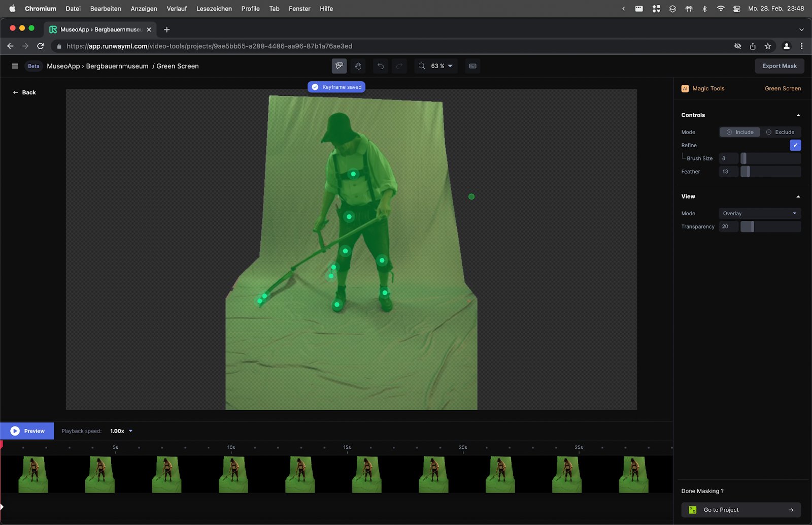
Task: Close the MuseoApp browser tab
Action: tap(149, 29)
